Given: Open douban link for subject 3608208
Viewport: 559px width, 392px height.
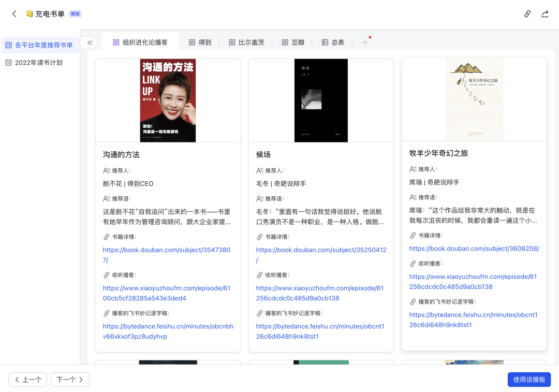Looking at the screenshot, I should 474,249.
